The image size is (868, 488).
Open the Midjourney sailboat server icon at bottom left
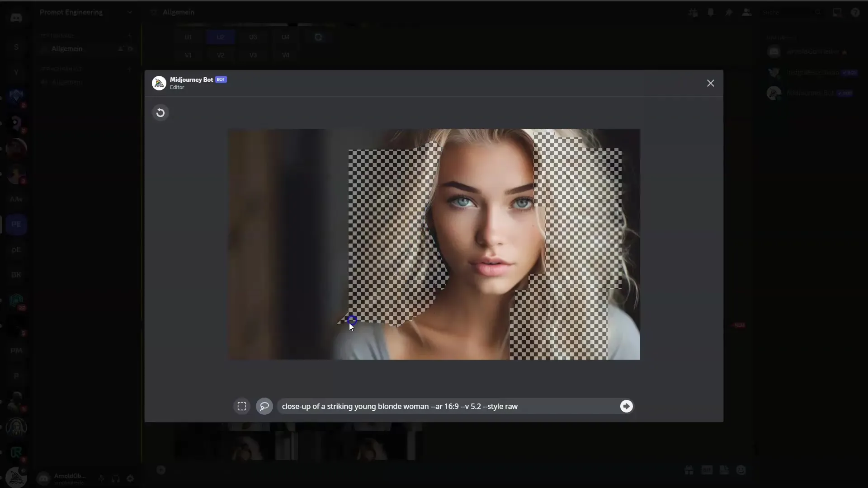[16, 477]
